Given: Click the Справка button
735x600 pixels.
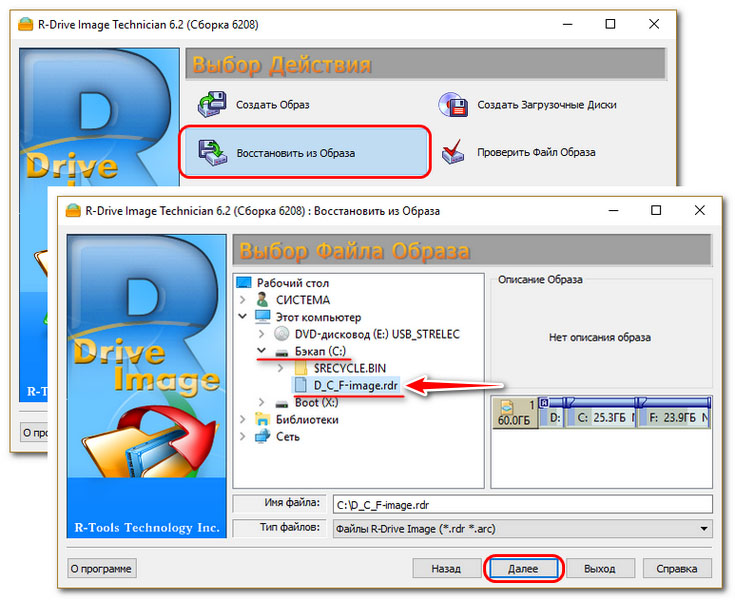Looking at the screenshot, I should click(x=676, y=569).
